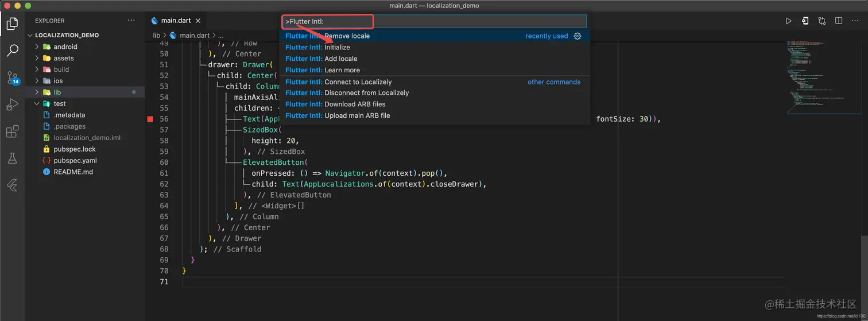Open the .metadata file
This screenshot has width=868, height=321.
tap(85, 115)
